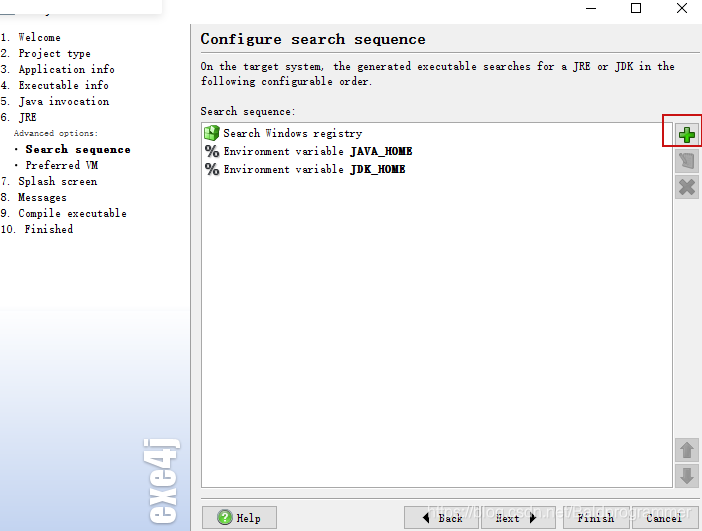Click the Finish button
Viewport: 702px width, 531px height.
(x=596, y=518)
